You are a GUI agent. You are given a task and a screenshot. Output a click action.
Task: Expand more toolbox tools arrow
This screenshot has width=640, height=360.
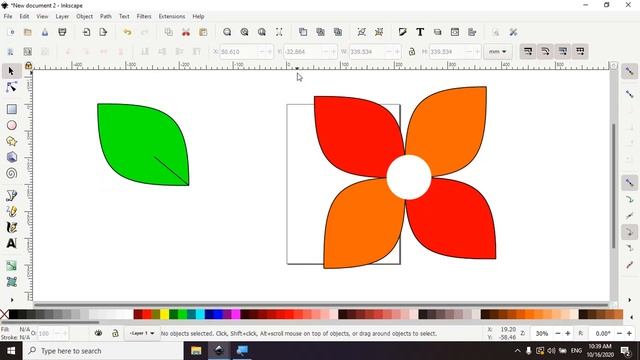pos(12,300)
